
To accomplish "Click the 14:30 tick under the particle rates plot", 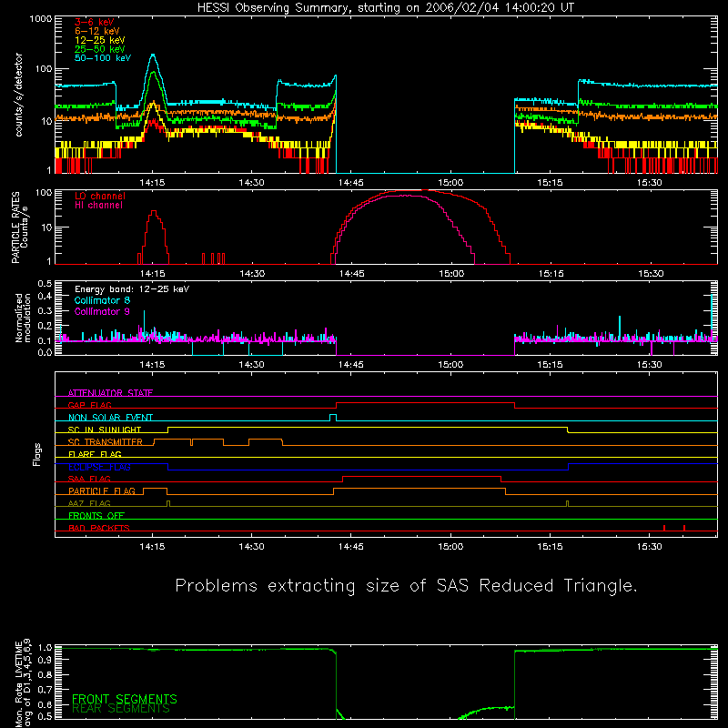I will tap(252, 274).
